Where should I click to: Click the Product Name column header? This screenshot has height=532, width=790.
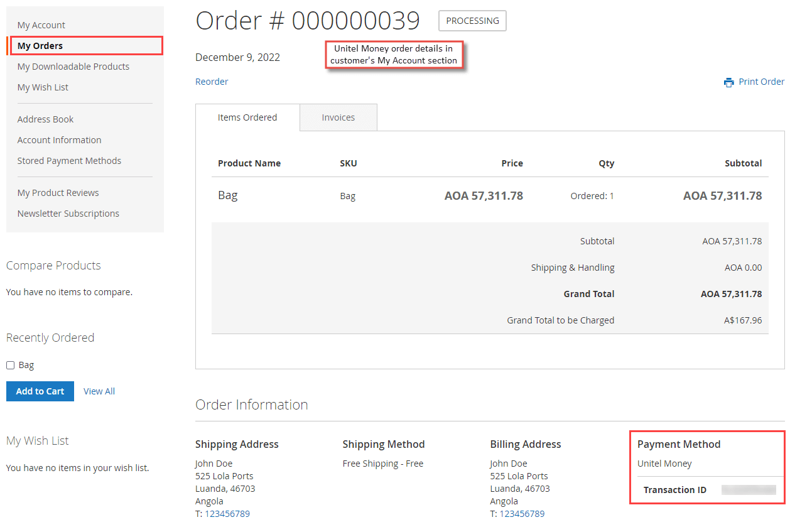coord(249,163)
